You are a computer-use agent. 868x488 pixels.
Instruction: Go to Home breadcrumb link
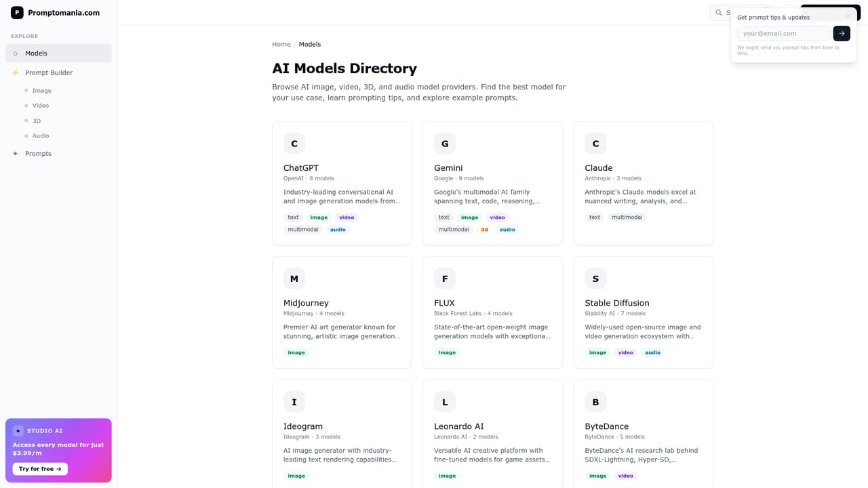281,44
